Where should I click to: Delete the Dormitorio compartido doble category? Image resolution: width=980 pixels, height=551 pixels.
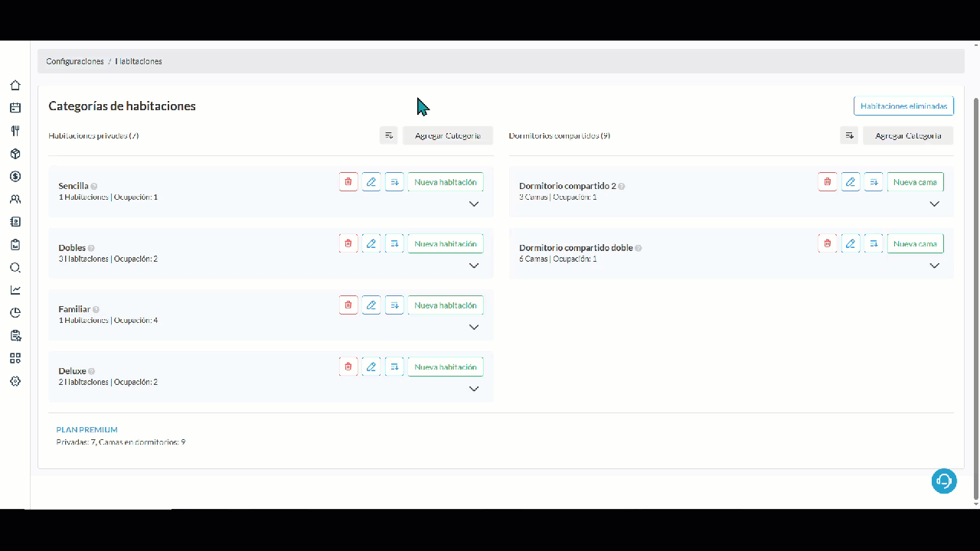(828, 244)
